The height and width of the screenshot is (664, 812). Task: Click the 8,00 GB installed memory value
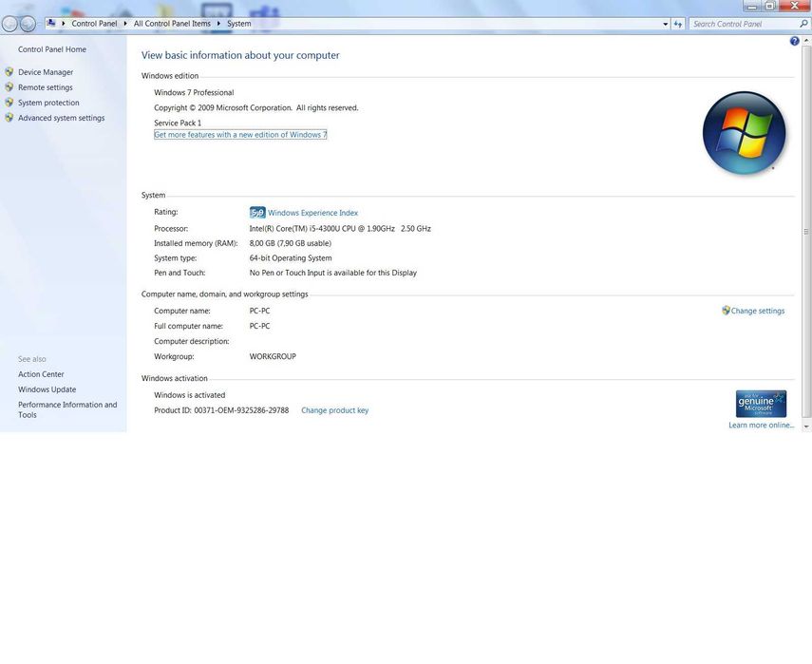(290, 243)
